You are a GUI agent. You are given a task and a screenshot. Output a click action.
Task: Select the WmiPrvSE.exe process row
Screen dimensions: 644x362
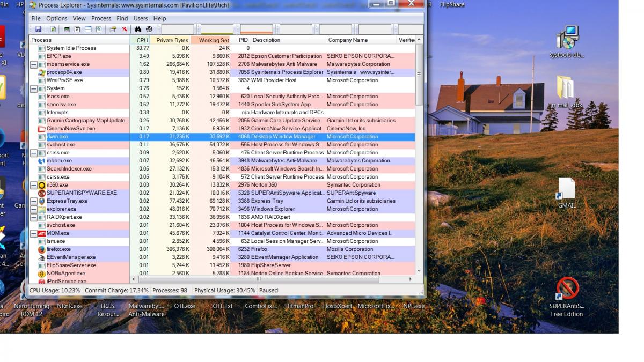pos(222,80)
